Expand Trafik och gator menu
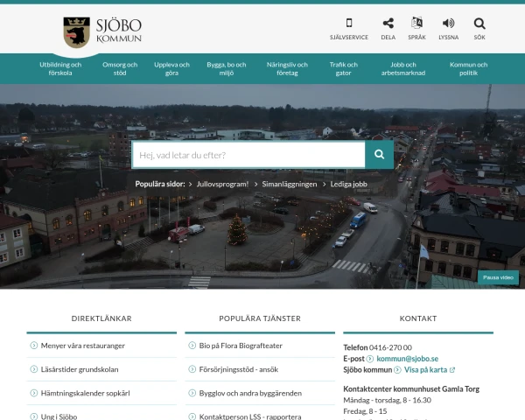The height and width of the screenshot is (420, 525). [x=343, y=69]
